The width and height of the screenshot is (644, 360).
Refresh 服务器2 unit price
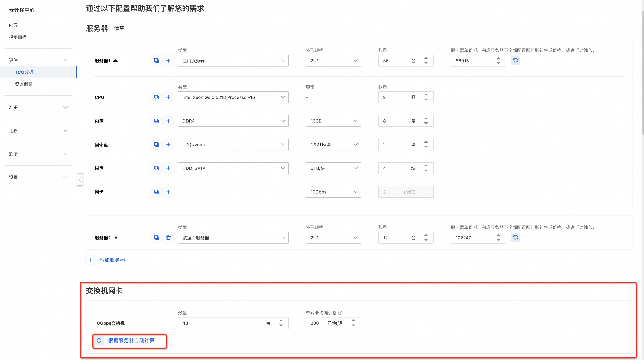coord(515,237)
